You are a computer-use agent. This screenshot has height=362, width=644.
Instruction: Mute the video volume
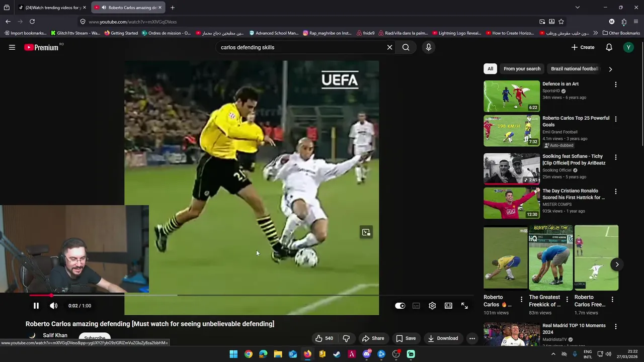(54, 306)
